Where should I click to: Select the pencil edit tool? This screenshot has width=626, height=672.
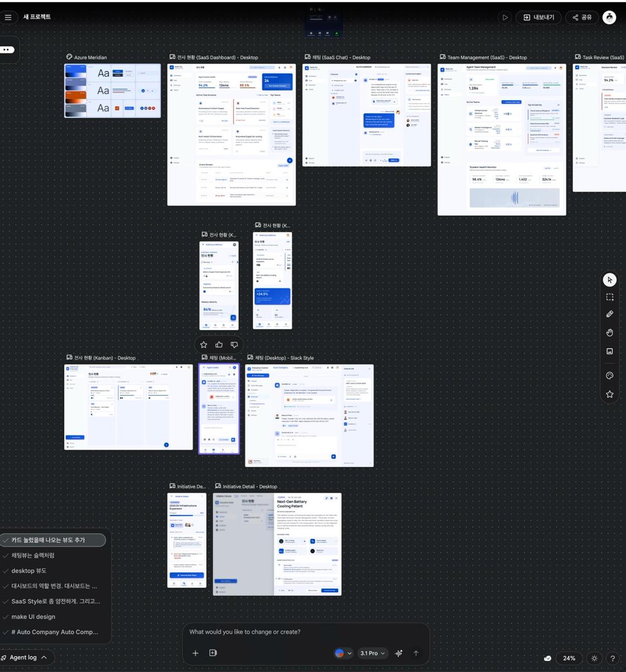(610, 314)
